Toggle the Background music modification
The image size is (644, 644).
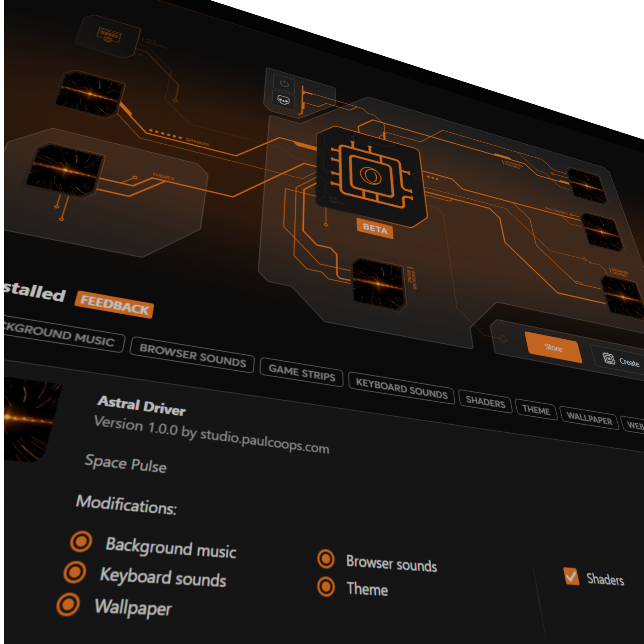pos(81,541)
